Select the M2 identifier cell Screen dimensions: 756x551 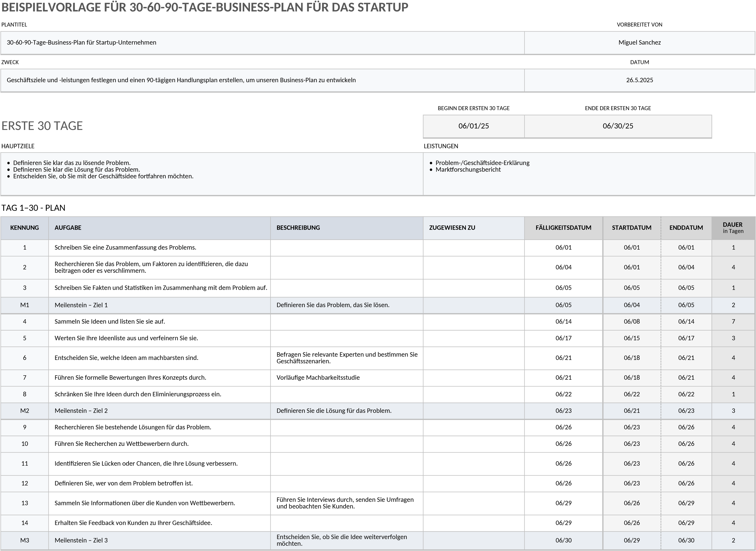25,411
